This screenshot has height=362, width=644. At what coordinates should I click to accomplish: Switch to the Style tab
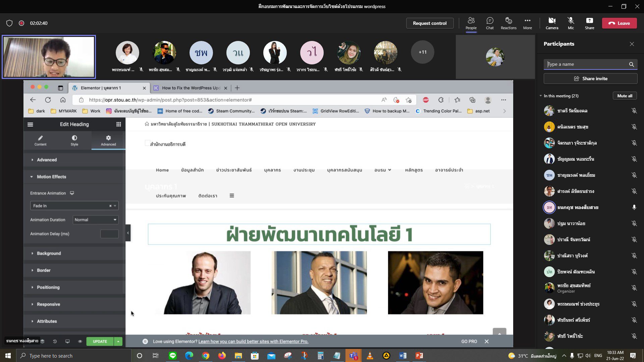coord(74,141)
